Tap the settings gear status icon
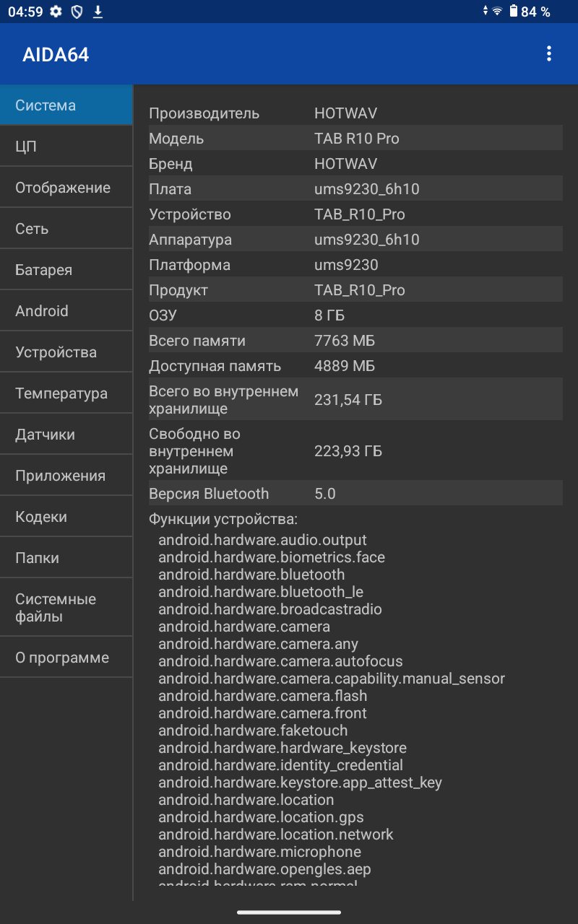Screen dimensions: 578x924 56,12
